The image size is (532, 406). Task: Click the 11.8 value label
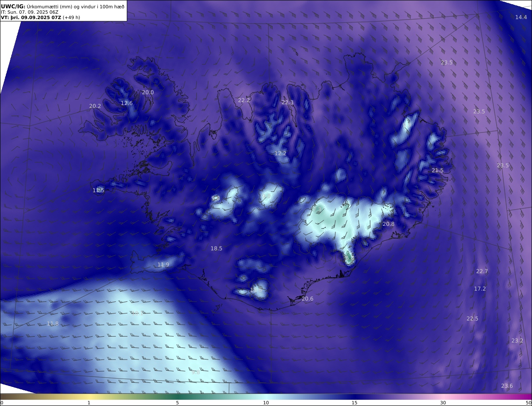pos(53,323)
